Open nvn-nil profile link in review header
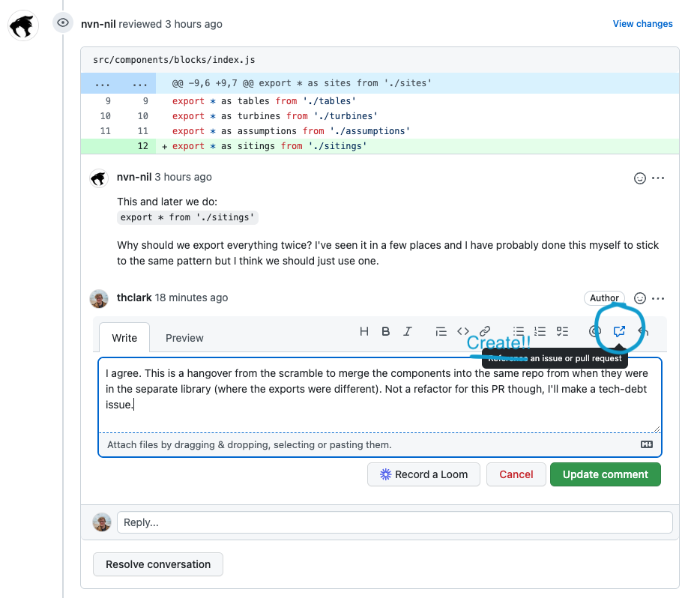Image resolution: width=700 pixels, height=598 pixels. click(98, 24)
